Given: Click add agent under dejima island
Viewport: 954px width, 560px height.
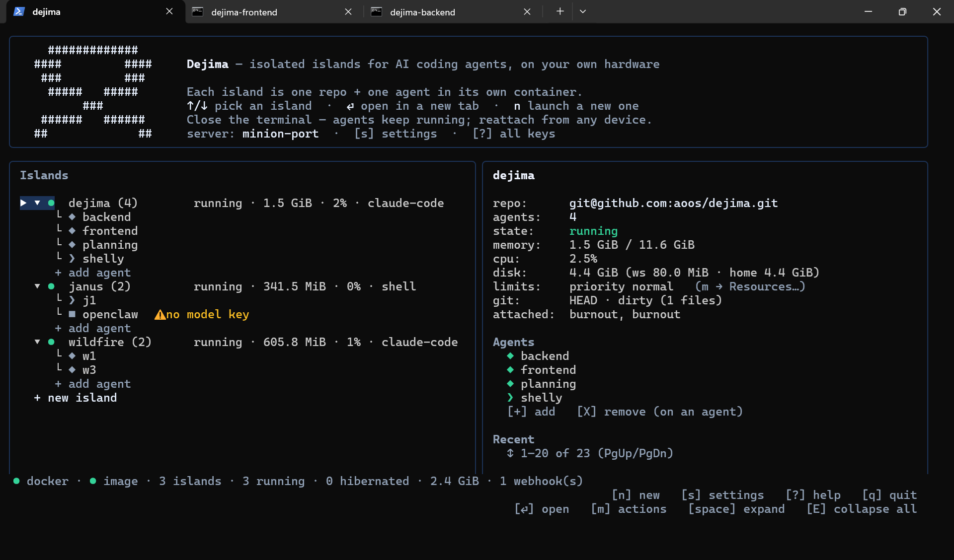Looking at the screenshot, I should pyautogui.click(x=93, y=273).
